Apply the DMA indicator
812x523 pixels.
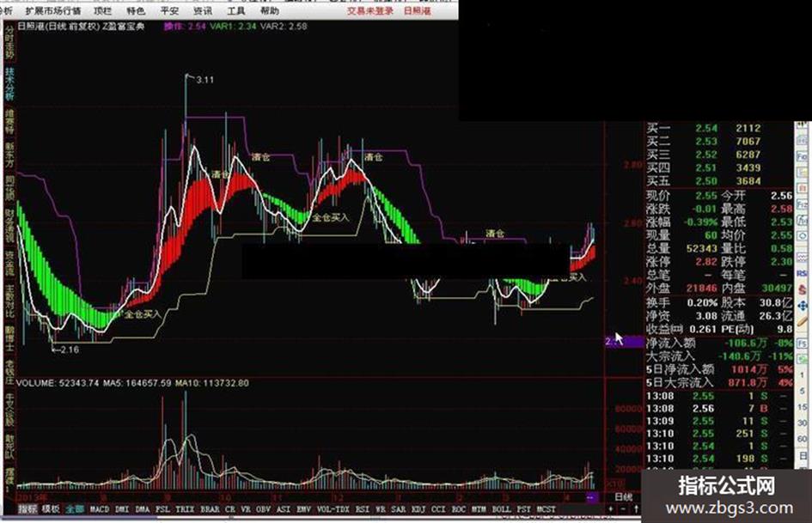coord(143,509)
